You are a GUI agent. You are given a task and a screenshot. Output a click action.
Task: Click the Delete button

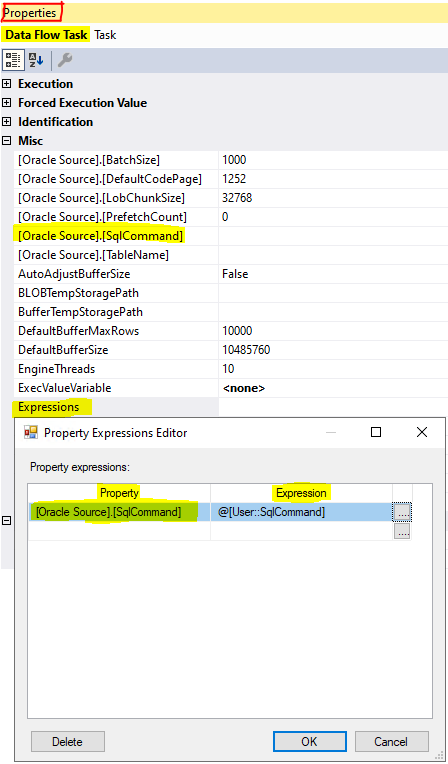(68, 742)
